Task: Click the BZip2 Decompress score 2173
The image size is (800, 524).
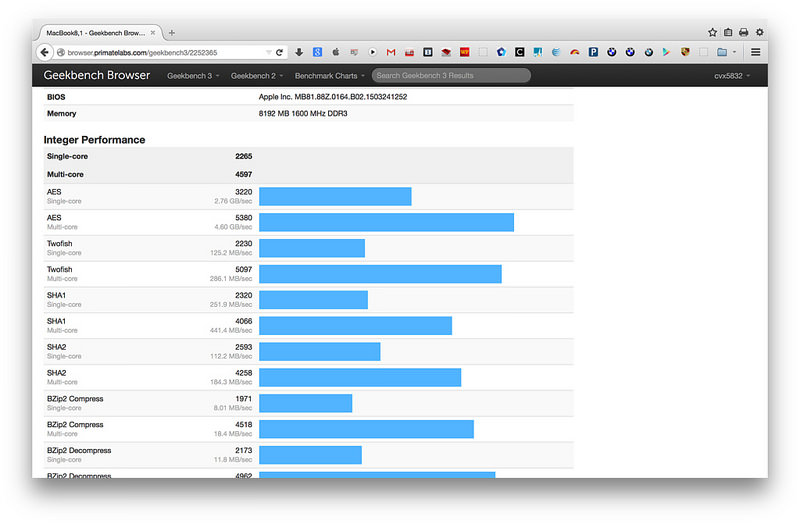Action: (x=243, y=450)
